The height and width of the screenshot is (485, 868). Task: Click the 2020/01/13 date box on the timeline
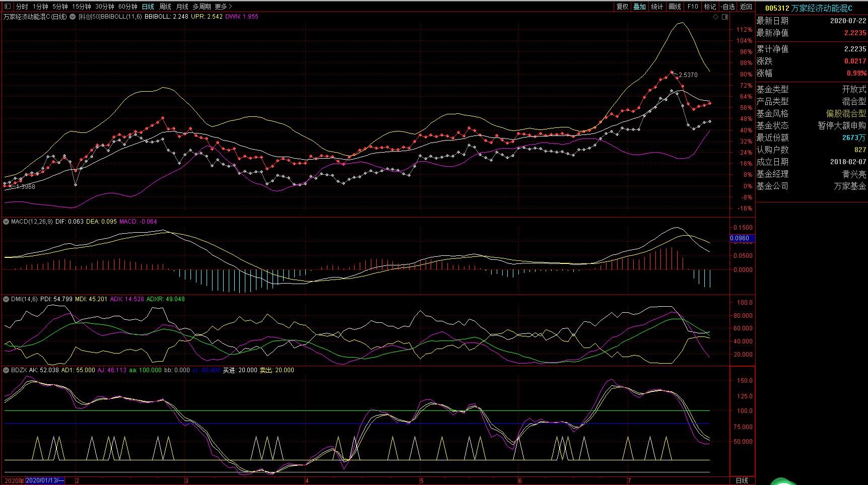click(45, 480)
